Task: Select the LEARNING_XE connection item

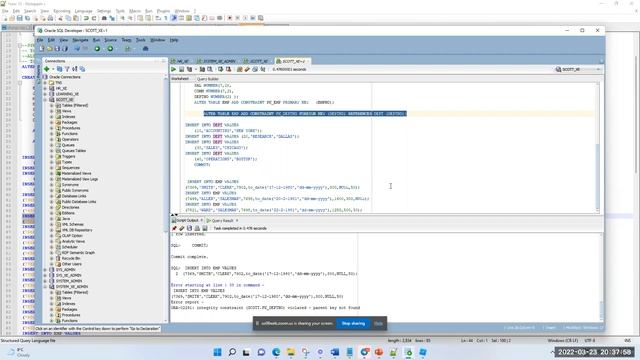Action: click(x=67, y=94)
